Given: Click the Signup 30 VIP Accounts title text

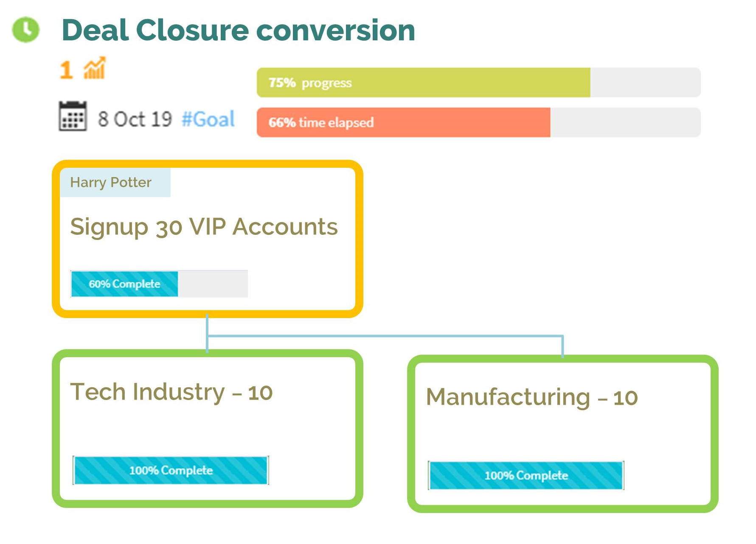Looking at the screenshot, I should click(204, 227).
